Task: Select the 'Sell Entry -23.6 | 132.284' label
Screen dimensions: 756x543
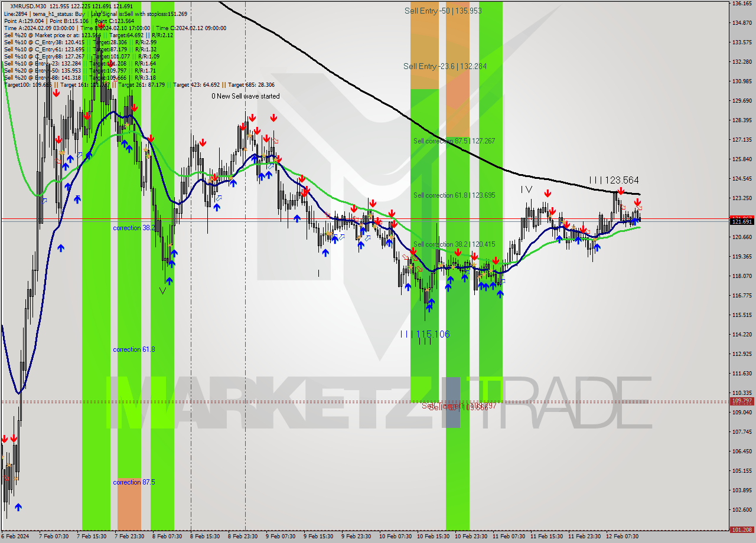Action: point(445,66)
